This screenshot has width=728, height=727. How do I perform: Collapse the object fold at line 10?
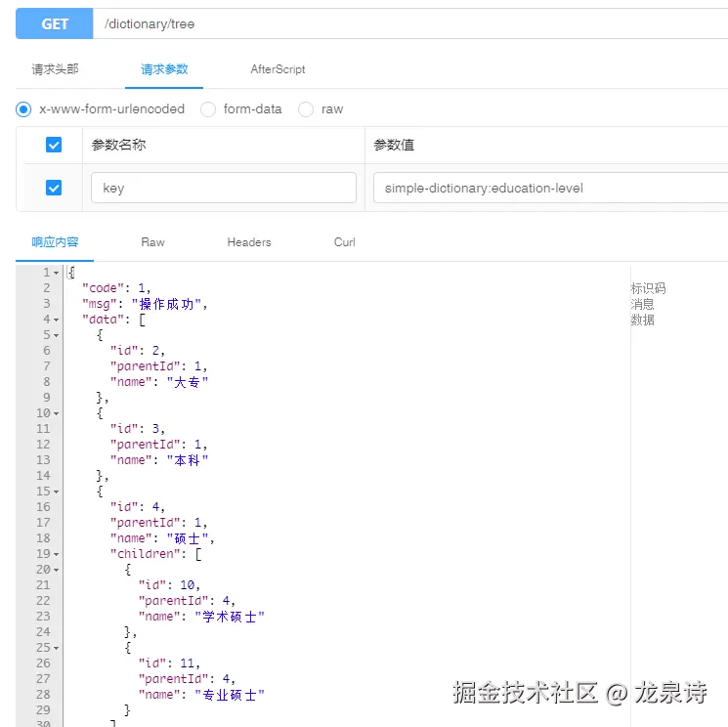tap(56, 413)
